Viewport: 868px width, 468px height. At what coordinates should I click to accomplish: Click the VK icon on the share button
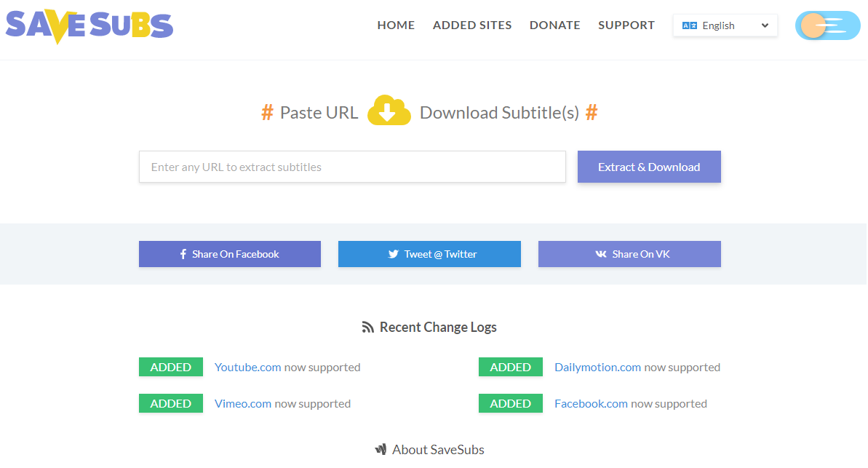click(x=600, y=254)
